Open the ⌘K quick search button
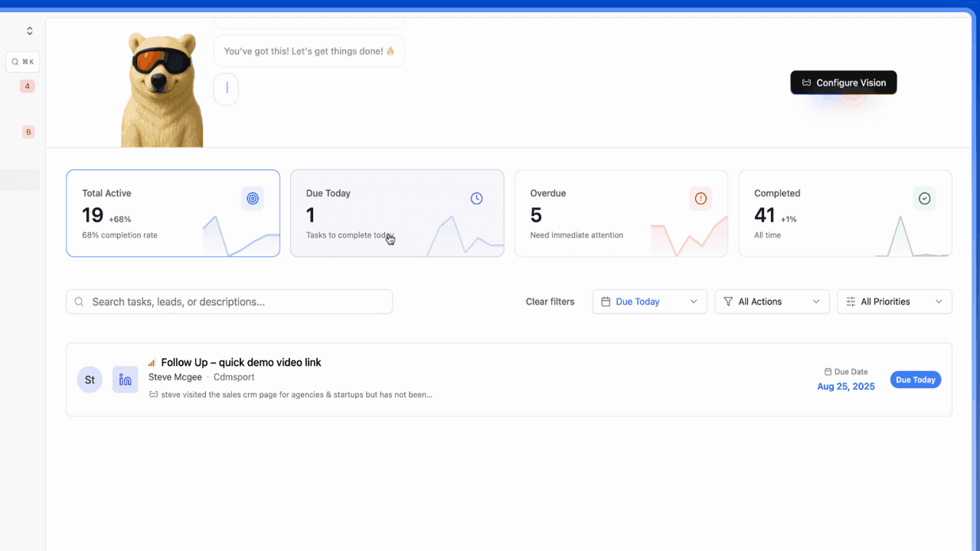Image resolution: width=980 pixels, height=551 pixels. click(x=23, y=62)
